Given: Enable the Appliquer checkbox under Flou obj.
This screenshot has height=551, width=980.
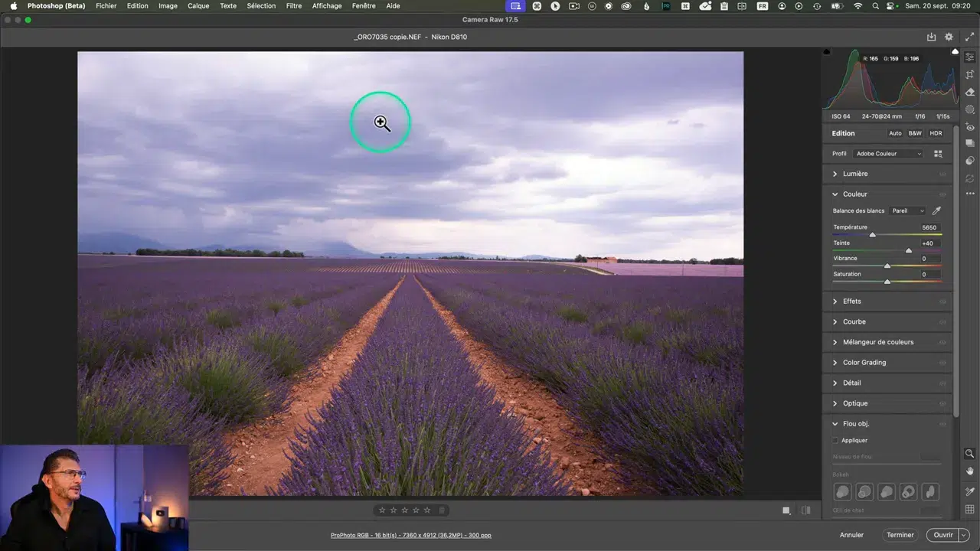Looking at the screenshot, I should coord(835,440).
